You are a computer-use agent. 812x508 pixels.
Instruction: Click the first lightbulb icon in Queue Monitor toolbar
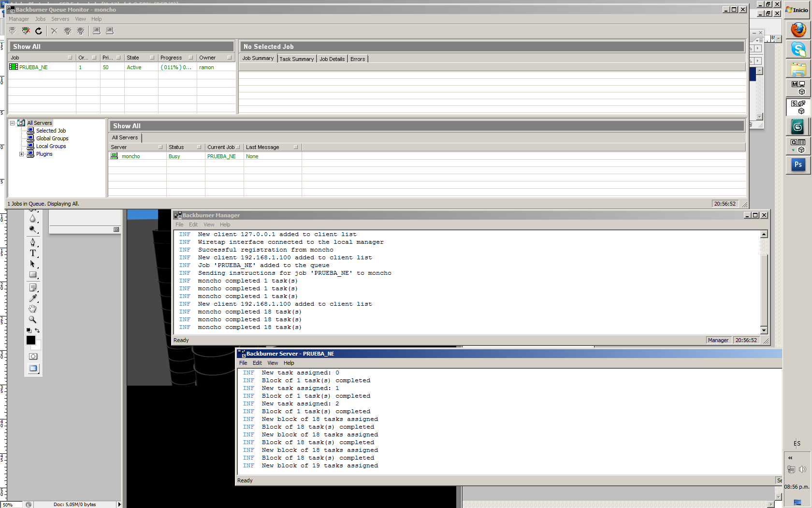pos(68,31)
